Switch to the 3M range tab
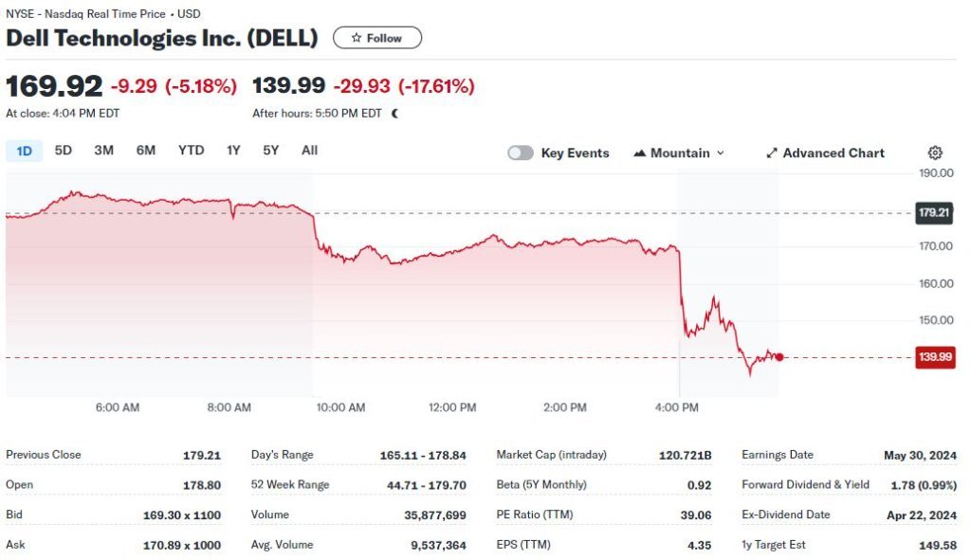This screenshot has width=971, height=560. click(103, 150)
